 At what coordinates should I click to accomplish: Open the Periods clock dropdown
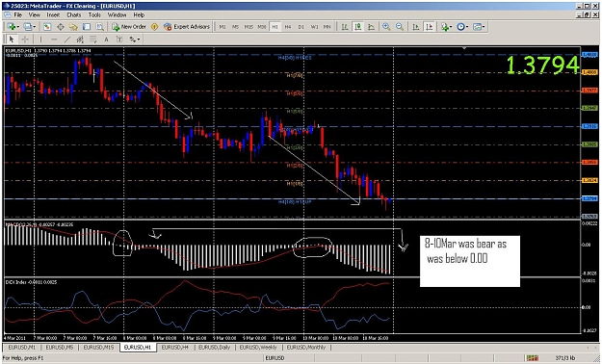pyautogui.click(x=462, y=27)
